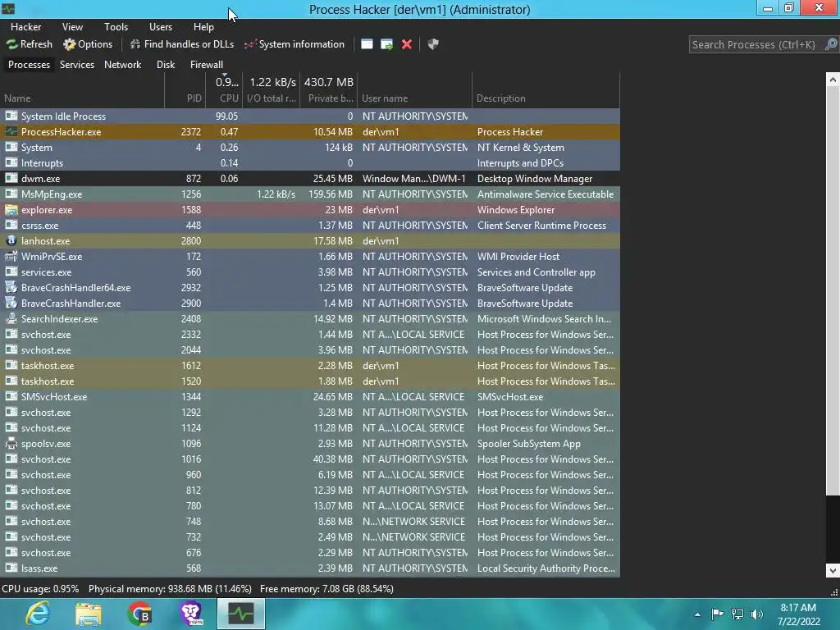Click the 159.56 MB private bytes cell
The height and width of the screenshot is (630, 840).
tap(330, 194)
